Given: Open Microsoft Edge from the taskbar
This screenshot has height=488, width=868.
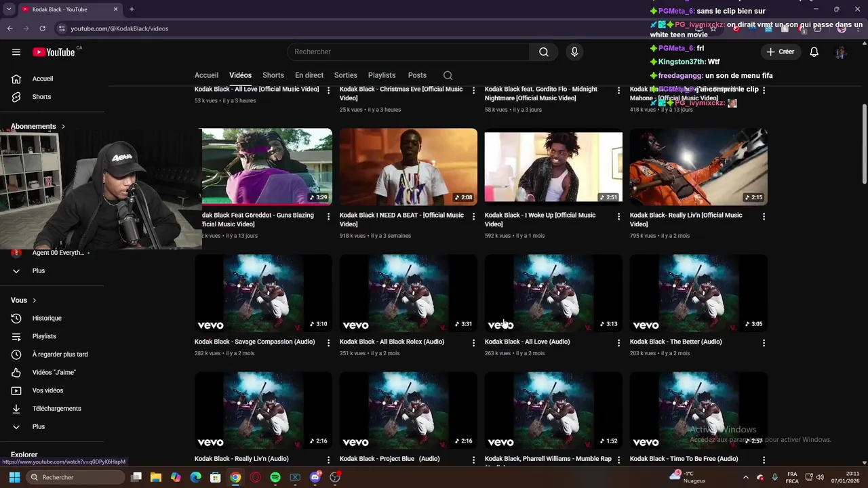Looking at the screenshot, I should click(195, 477).
